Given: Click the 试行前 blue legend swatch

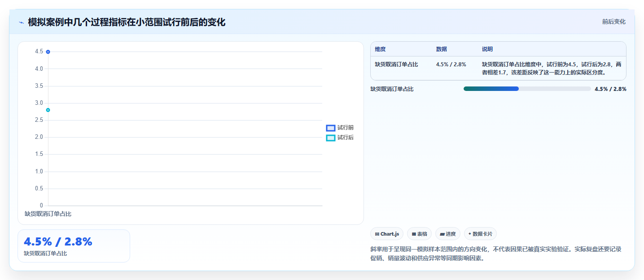Looking at the screenshot, I should click(331, 128).
